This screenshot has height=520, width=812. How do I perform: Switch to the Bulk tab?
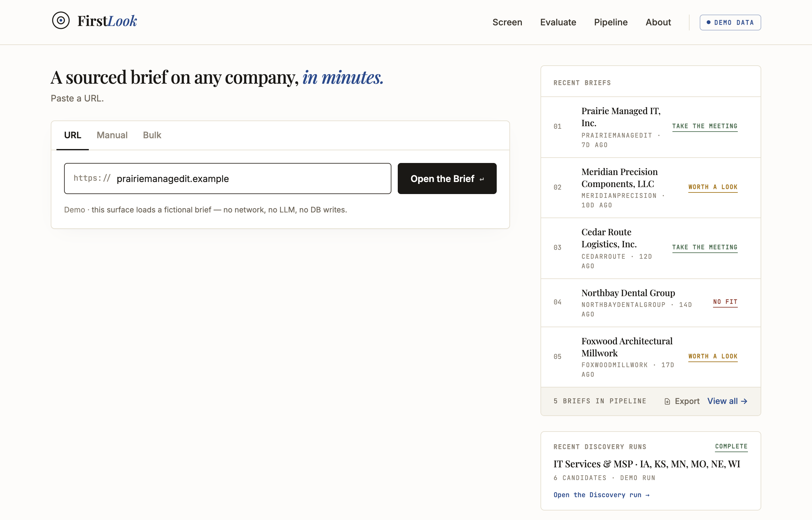[152, 135]
